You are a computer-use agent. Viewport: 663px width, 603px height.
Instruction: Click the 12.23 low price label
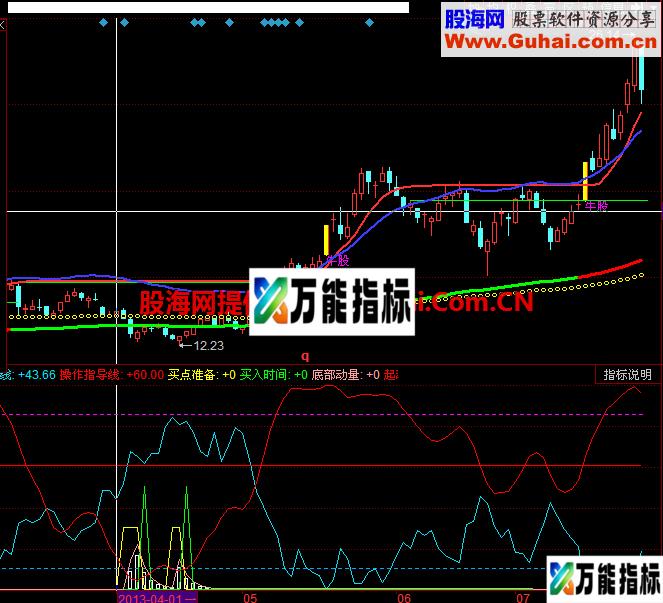click(207, 346)
